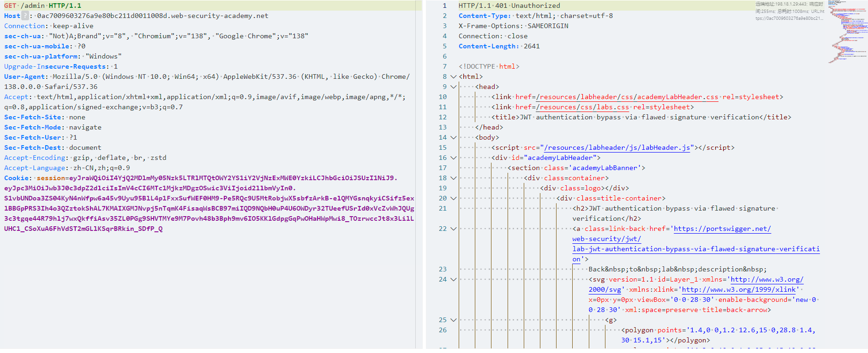The width and height of the screenshot is (868, 353).
Task: Collapse the body element fold arrow
Action: (x=453, y=137)
